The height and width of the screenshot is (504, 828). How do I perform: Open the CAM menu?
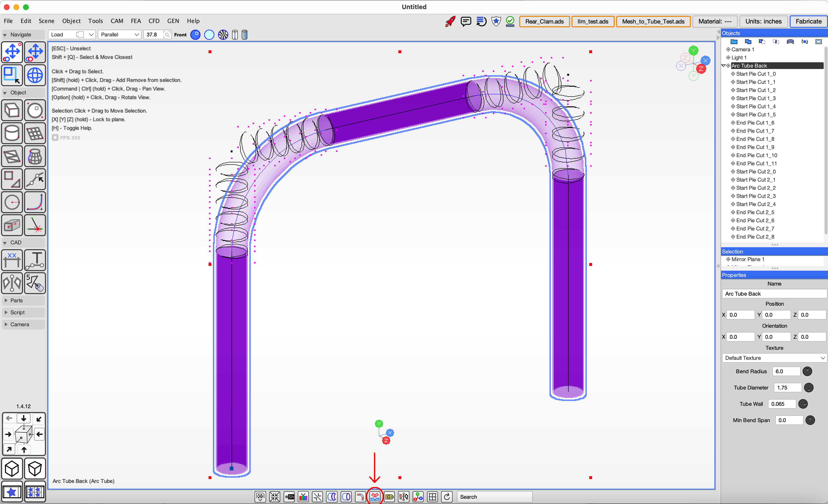(x=117, y=21)
